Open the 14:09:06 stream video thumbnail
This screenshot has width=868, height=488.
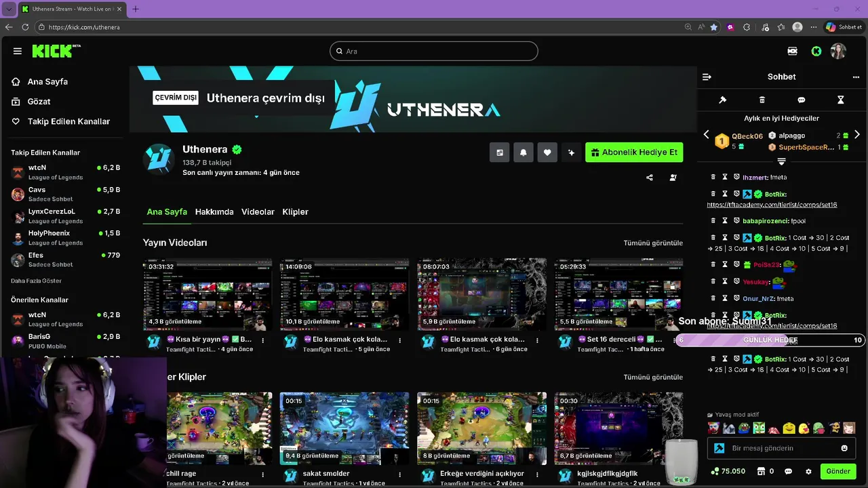[x=344, y=294]
